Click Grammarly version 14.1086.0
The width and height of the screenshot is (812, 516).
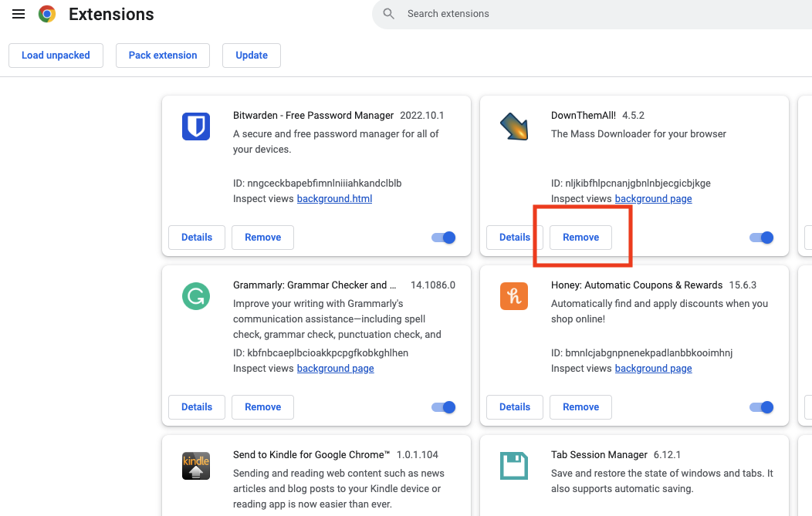point(433,285)
